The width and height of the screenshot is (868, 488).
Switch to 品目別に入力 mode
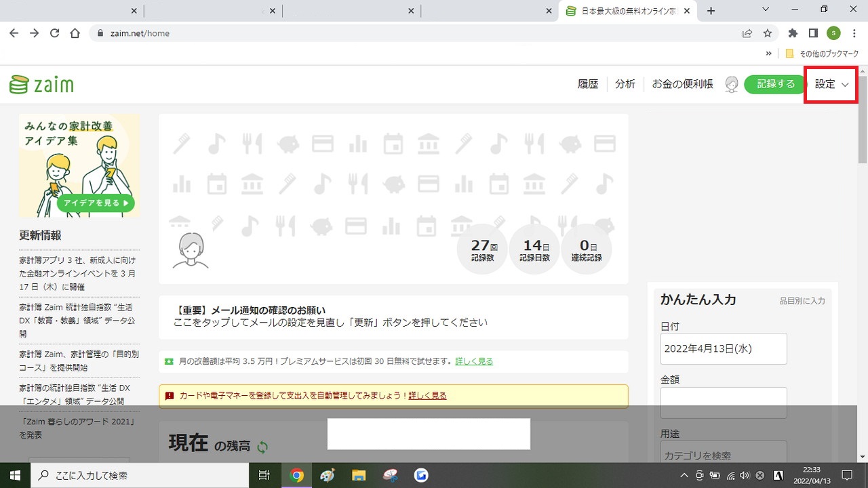pyautogui.click(x=802, y=301)
